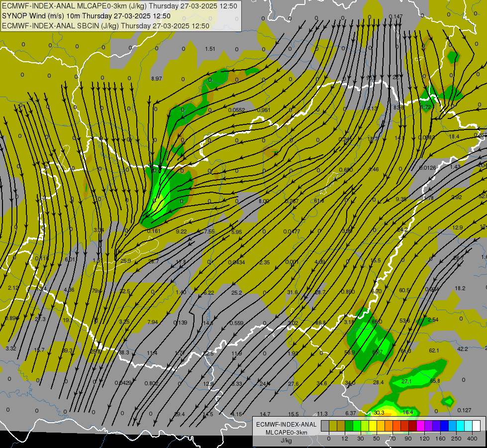Select the 'SYNOP Wind (m/s) 10m' header line
The height and width of the screenshot is (448, 487).
87,16
